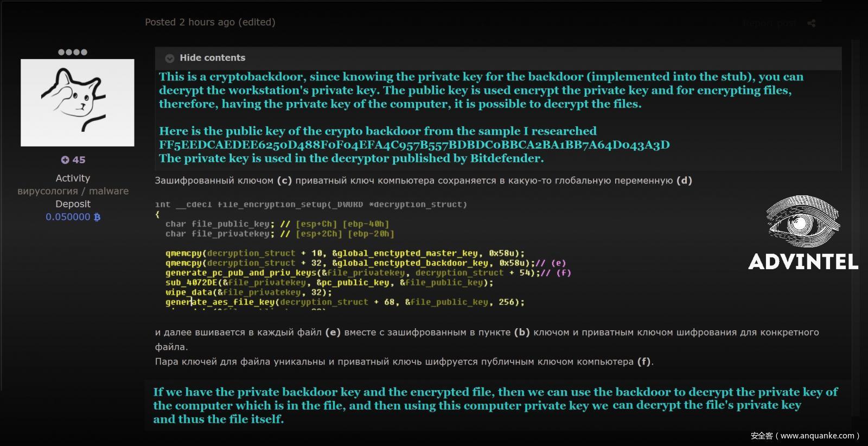The height and width of the screenshot is (446, 868).
Task: Click the reputation count 45
Action: 79,160
